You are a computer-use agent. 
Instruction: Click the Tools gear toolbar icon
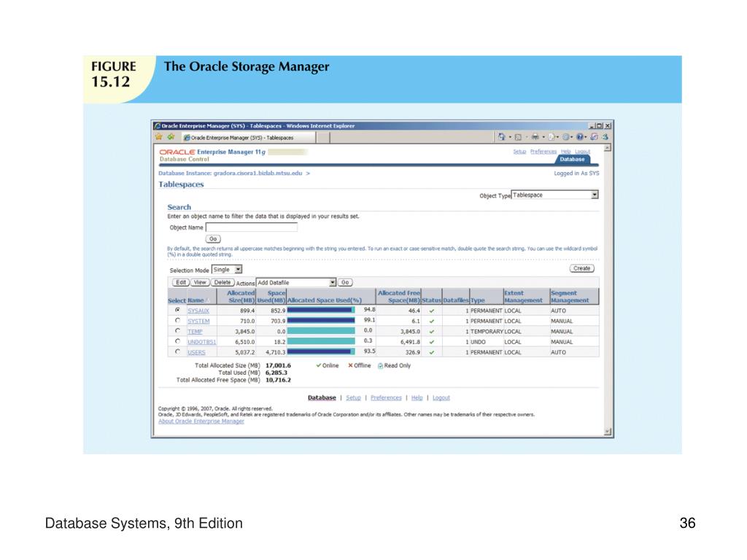coord(565,137)
